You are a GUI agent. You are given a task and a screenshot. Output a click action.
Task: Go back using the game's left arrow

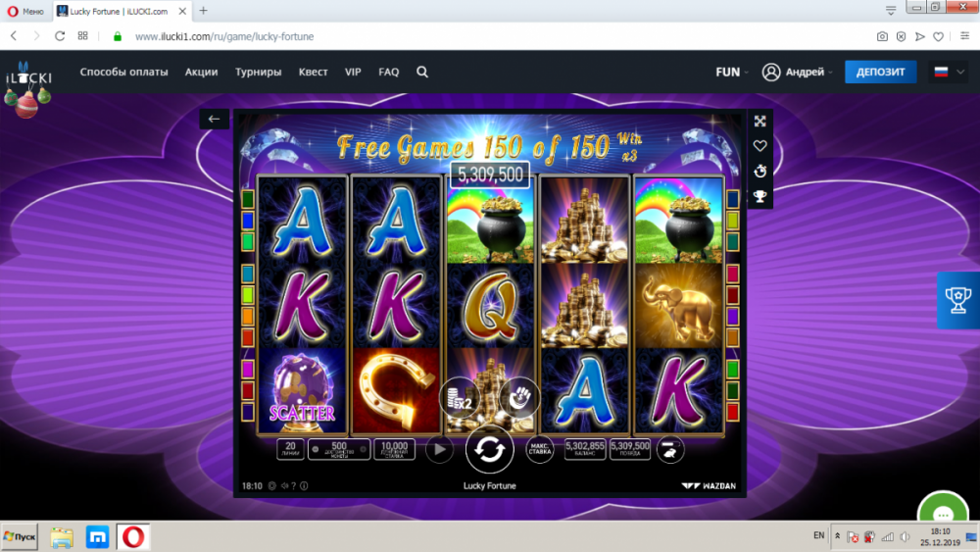[214, 119]
